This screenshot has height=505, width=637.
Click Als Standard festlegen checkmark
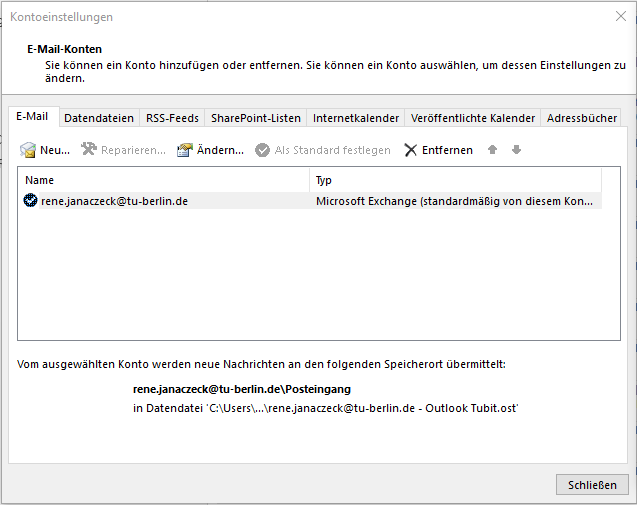tap(263, 150)
